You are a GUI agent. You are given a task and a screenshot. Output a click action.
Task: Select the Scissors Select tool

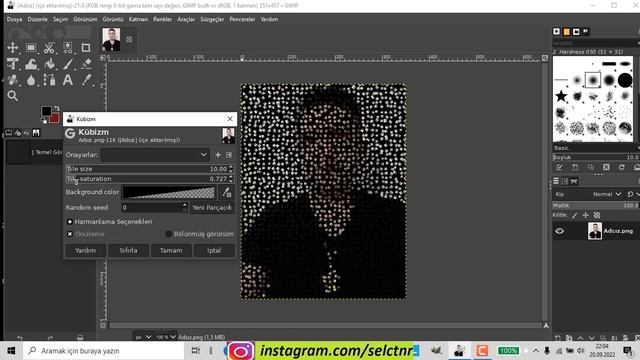[x=49, y=48]
